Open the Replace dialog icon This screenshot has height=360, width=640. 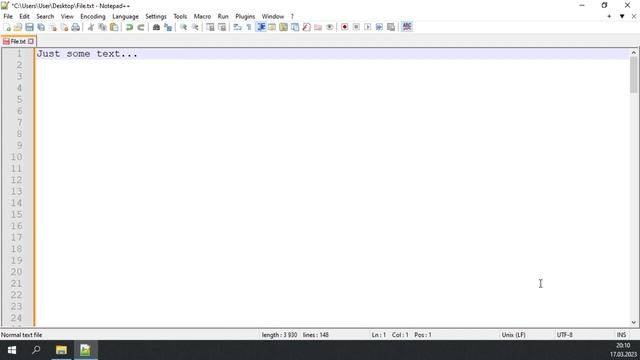pyautogui.click(x=168, y=27)
